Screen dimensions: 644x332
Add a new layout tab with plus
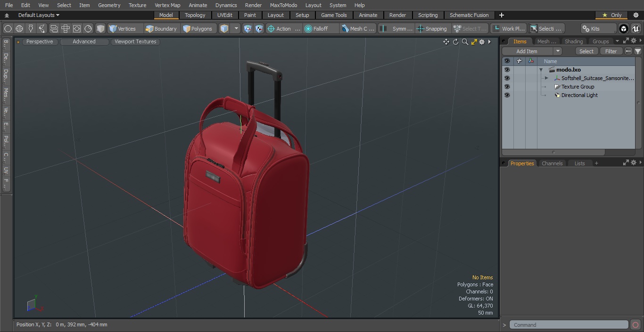click(x=501, y=15)
